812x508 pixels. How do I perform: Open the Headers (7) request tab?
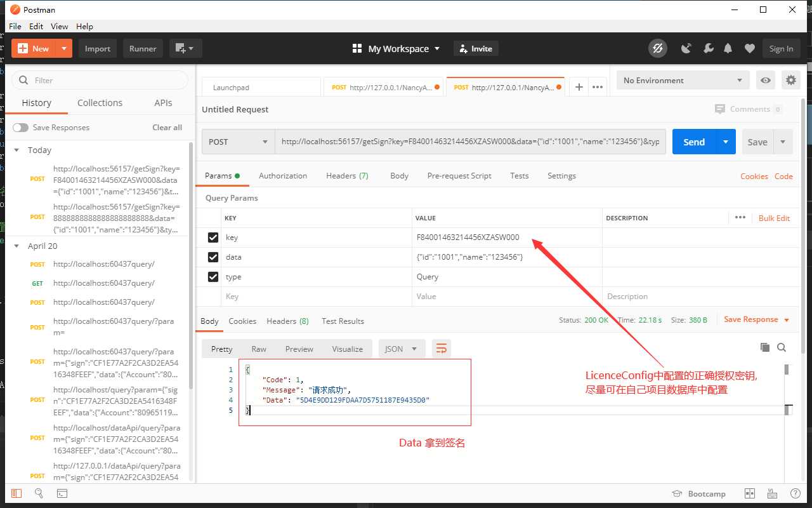coord(347,176)
